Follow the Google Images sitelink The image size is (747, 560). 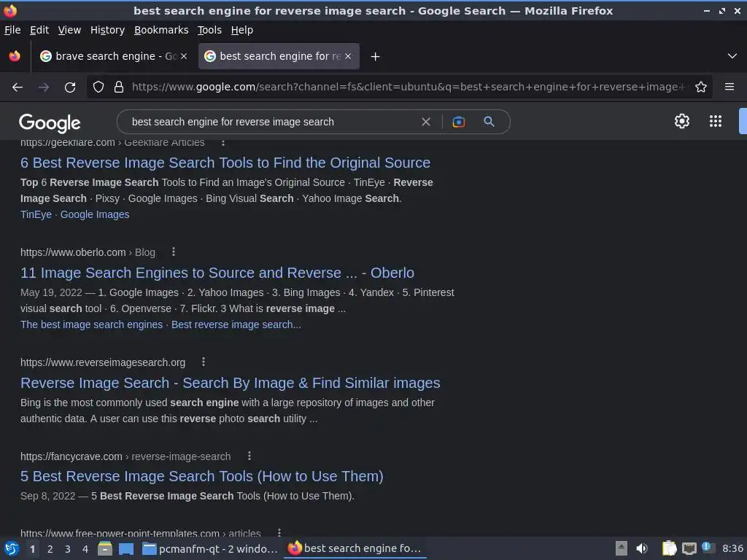(x=95, y=215)
